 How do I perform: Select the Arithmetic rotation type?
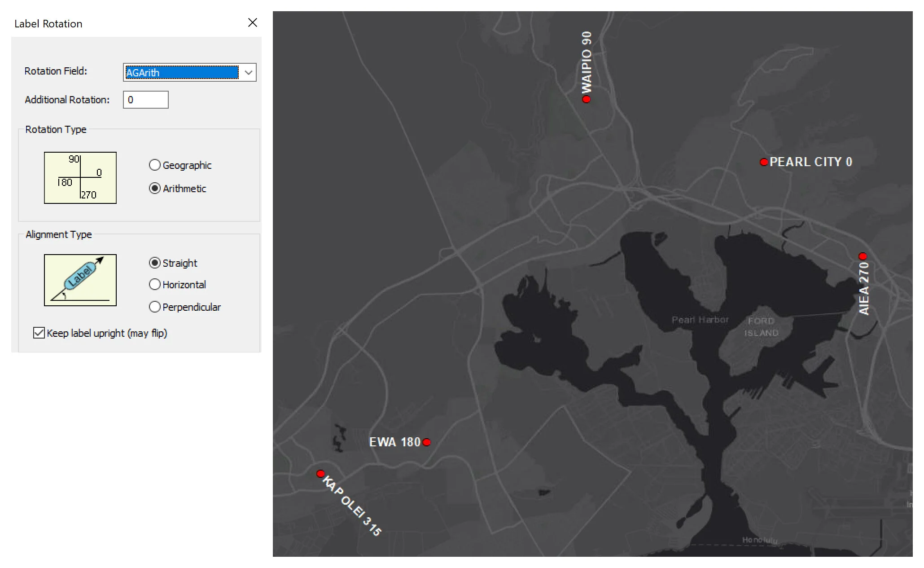coord(155,189)
